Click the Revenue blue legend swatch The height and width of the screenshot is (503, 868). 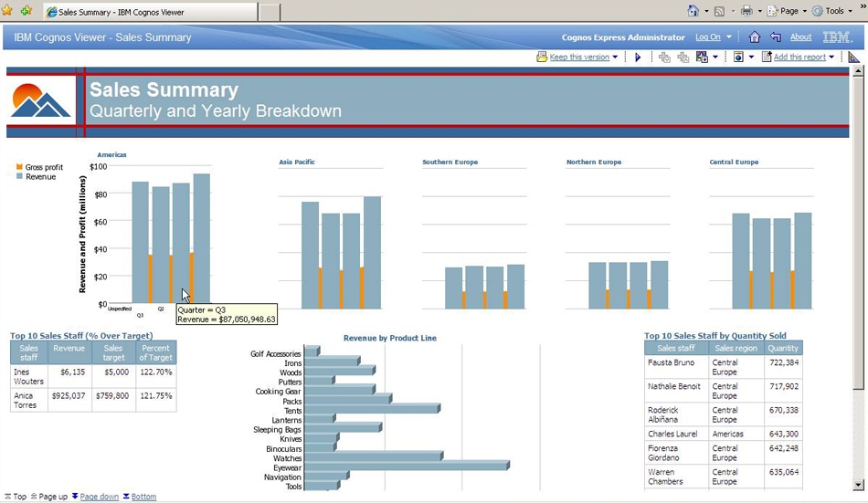click(19, 176)
